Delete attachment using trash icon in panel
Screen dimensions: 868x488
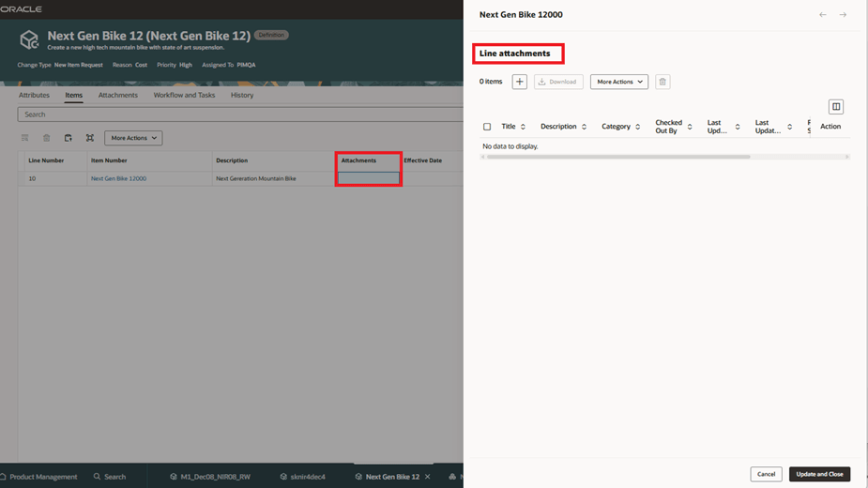click(662, 82)
